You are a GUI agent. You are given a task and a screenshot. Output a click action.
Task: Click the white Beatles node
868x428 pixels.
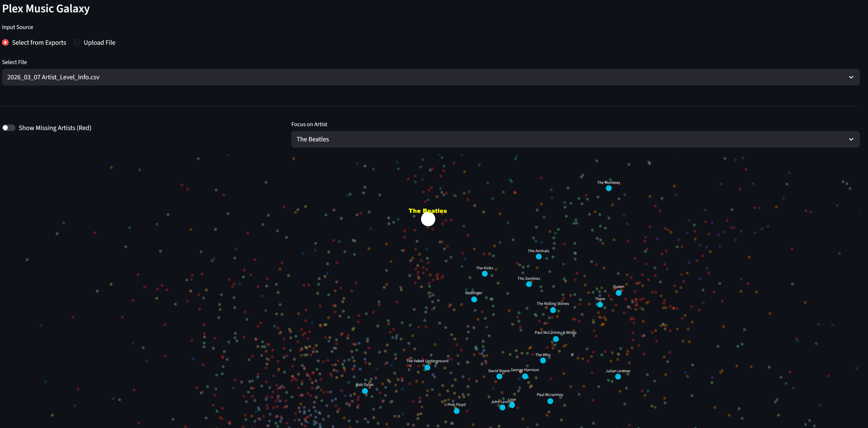click(x=428, y=219)
